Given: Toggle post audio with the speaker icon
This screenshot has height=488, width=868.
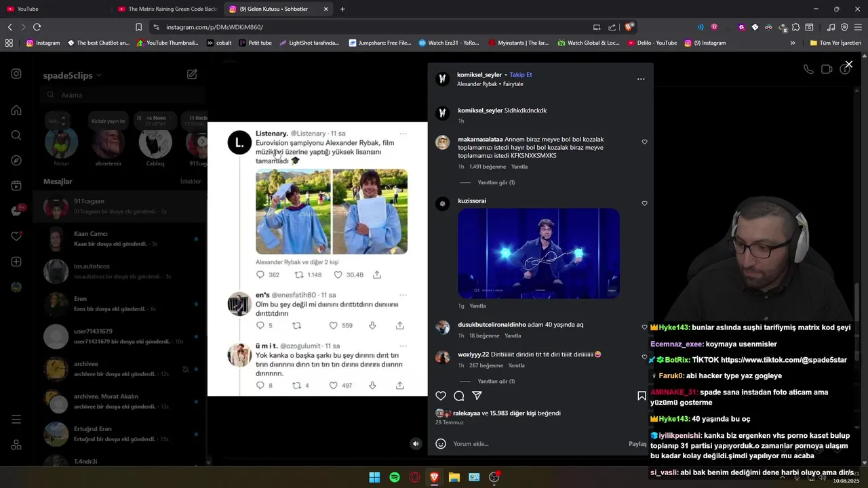Looking at the screenshot, I should (416, 444).
